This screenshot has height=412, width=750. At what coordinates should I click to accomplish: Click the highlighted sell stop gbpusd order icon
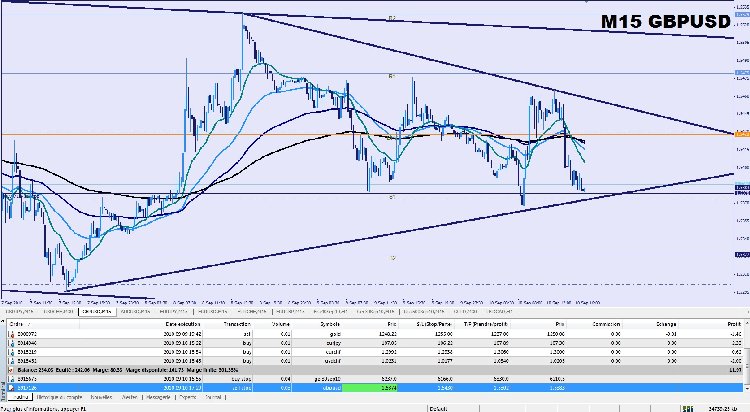pyautogui.click(x=11, y=388)
